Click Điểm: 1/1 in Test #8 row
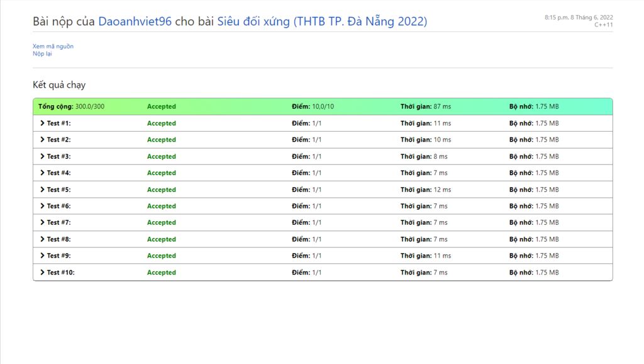 (x=307, y=239)
